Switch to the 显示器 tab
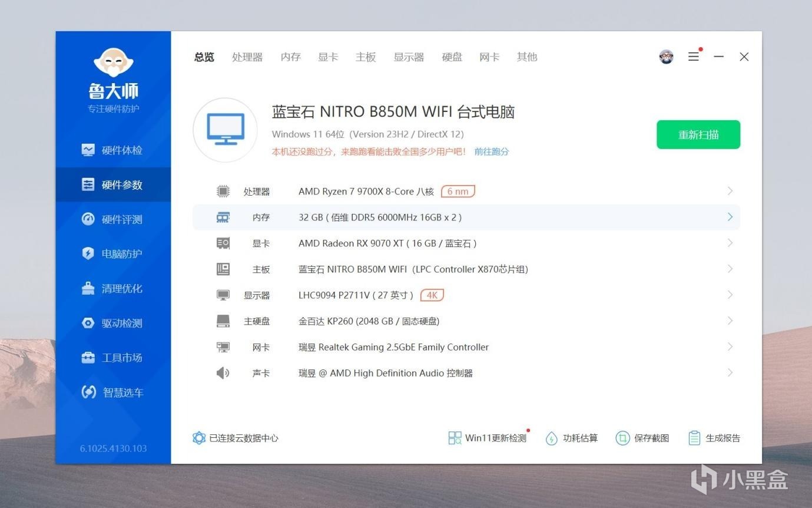 [x=409, y=57]
